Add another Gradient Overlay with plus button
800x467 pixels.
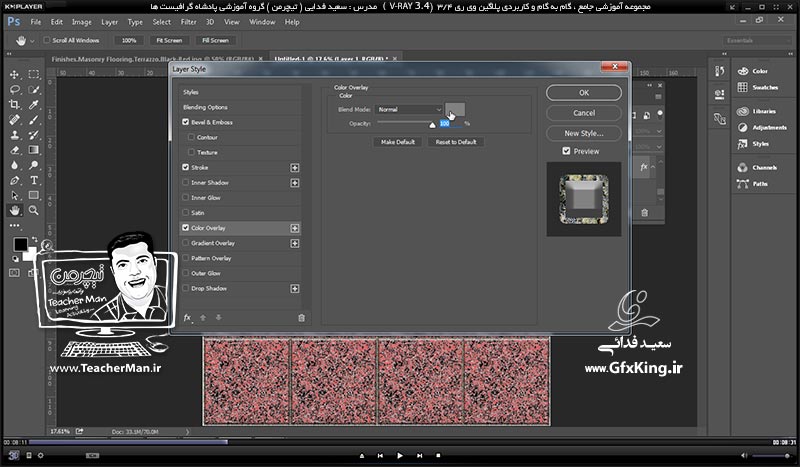click(x=295, y=243)
